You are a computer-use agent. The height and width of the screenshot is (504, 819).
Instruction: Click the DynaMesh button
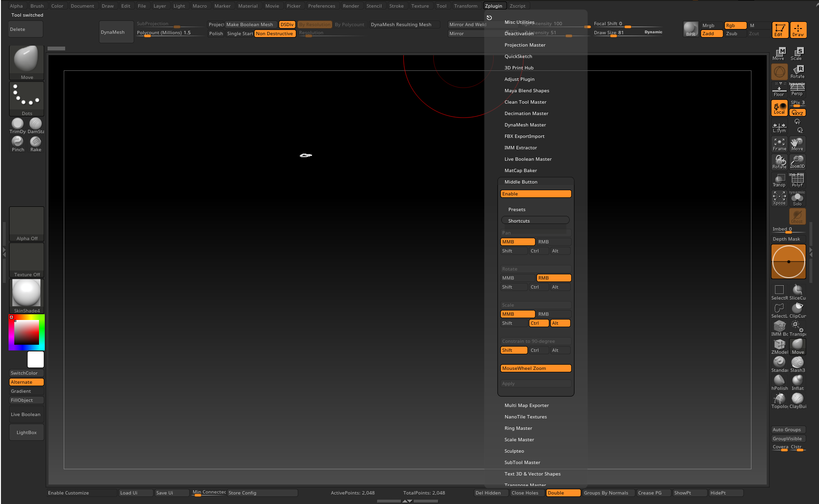[x=116, y=32]
